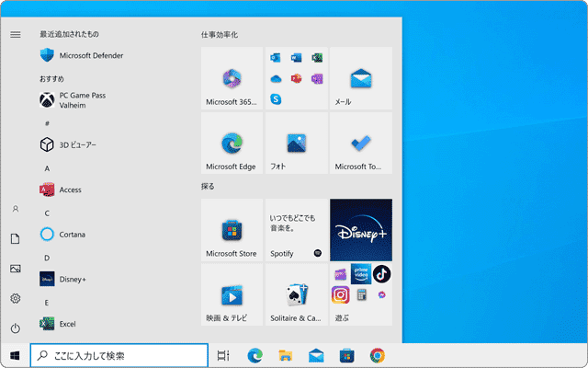Open Disney+ in the app list
This screenshot has height=368, width=588.
click(62, 279)
